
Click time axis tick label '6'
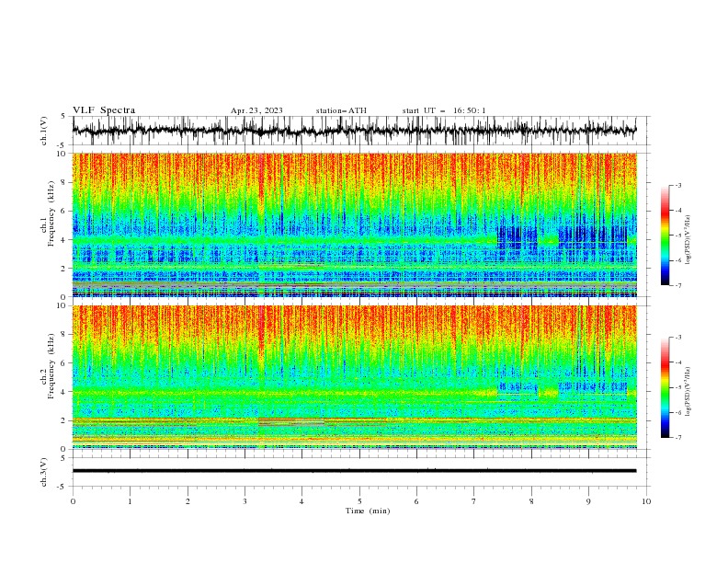coord(416,501)
